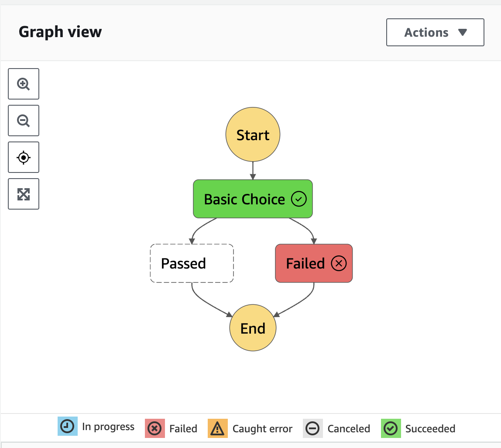Select the Start node
The image size is (501, 448).
(253, 135)
